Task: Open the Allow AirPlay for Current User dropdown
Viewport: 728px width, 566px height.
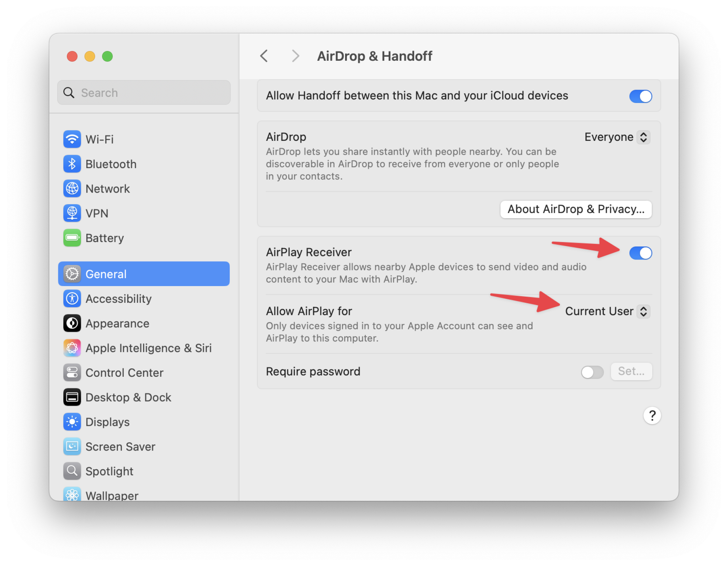Action: point(608,311)
